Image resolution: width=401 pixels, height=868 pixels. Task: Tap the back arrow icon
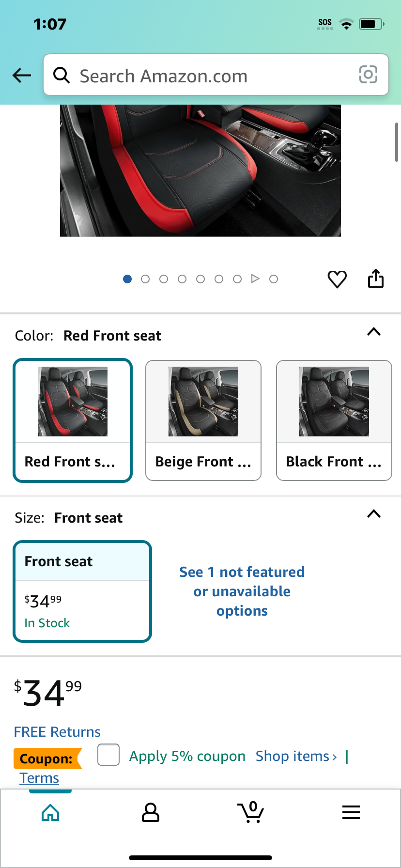pos(22,75)
